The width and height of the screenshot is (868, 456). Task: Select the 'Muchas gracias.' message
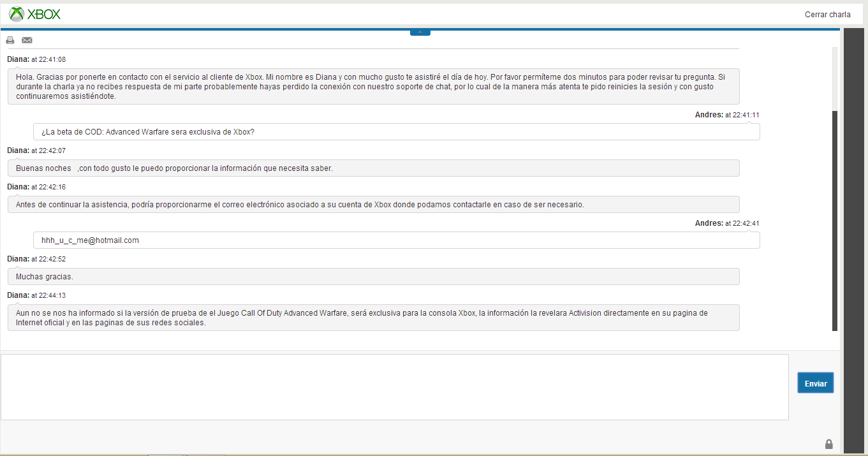374,277
